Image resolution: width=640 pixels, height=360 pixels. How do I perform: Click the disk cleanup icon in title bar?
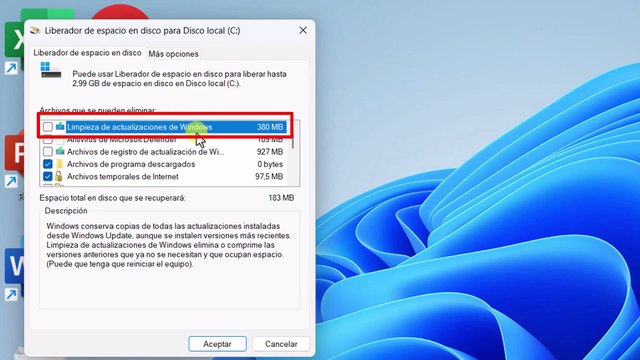click(35, 30)
